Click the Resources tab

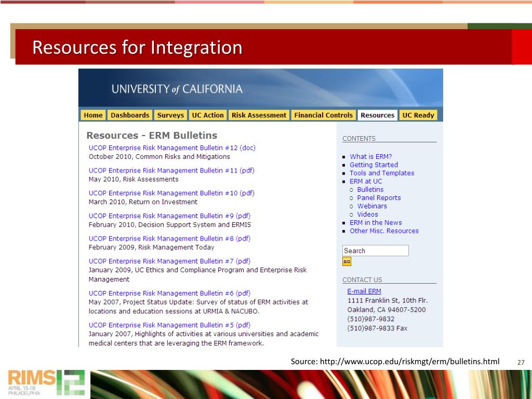click(x=377, y=115)
